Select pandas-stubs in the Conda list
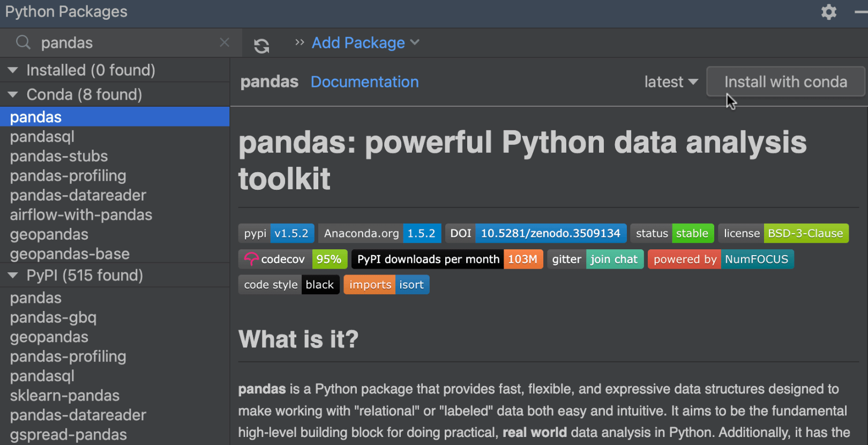The height and width of the screenshot is (445, 868). click(59, 156)
